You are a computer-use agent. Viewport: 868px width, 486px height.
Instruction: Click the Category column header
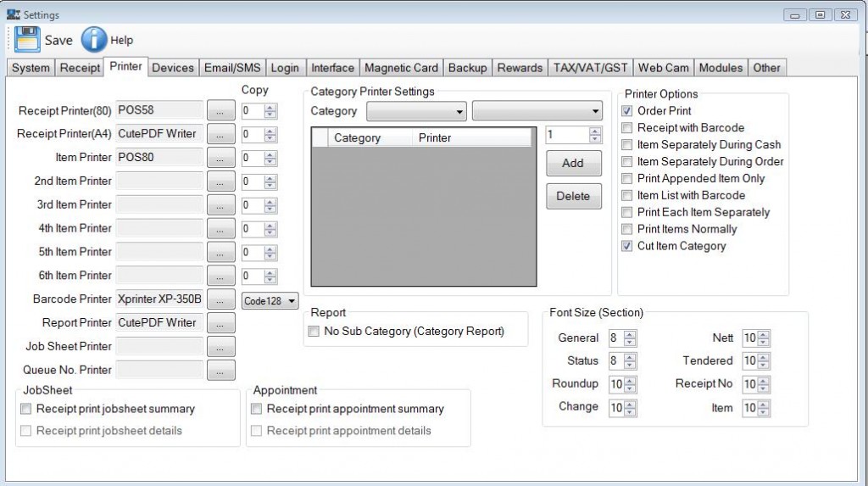(370, 138)
